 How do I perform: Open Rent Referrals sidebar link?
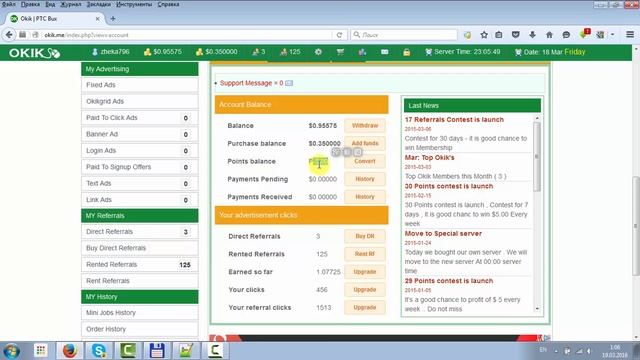(140, 281)
